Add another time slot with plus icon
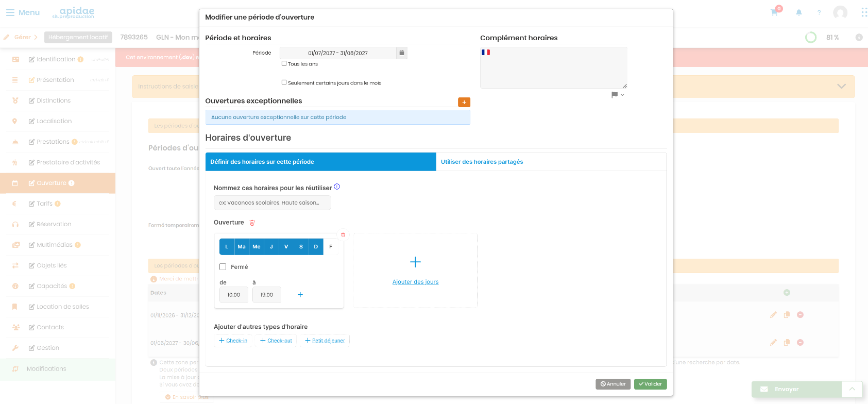868x404 pixels. 300,295
